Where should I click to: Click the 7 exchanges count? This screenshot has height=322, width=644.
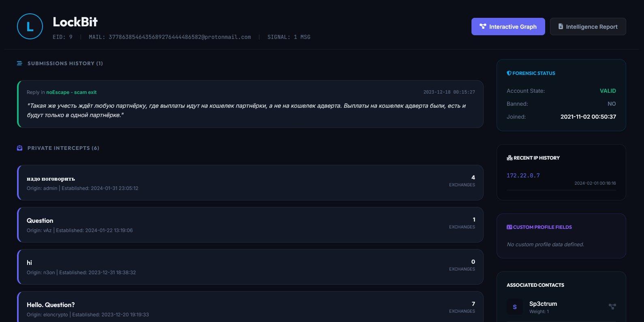(x=473, y=304)
